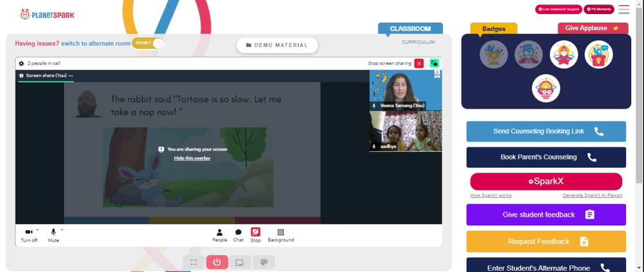
Task: Click the laptop screen button
Action: [x=241, y=262]
